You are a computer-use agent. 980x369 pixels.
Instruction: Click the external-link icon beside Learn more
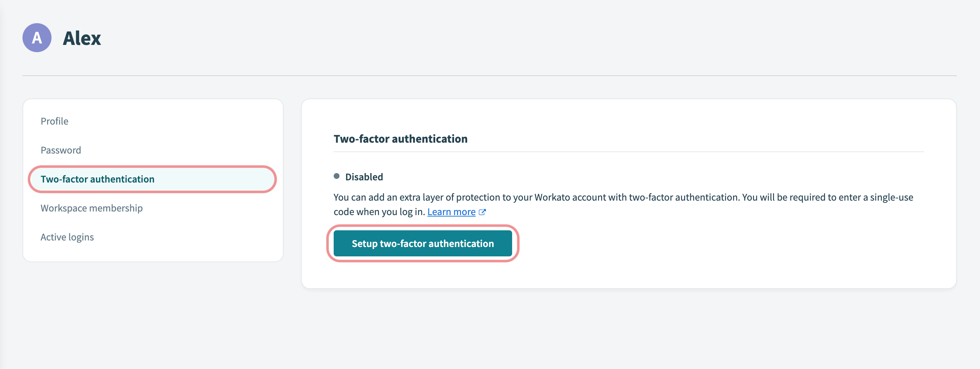tap(482, 212)
